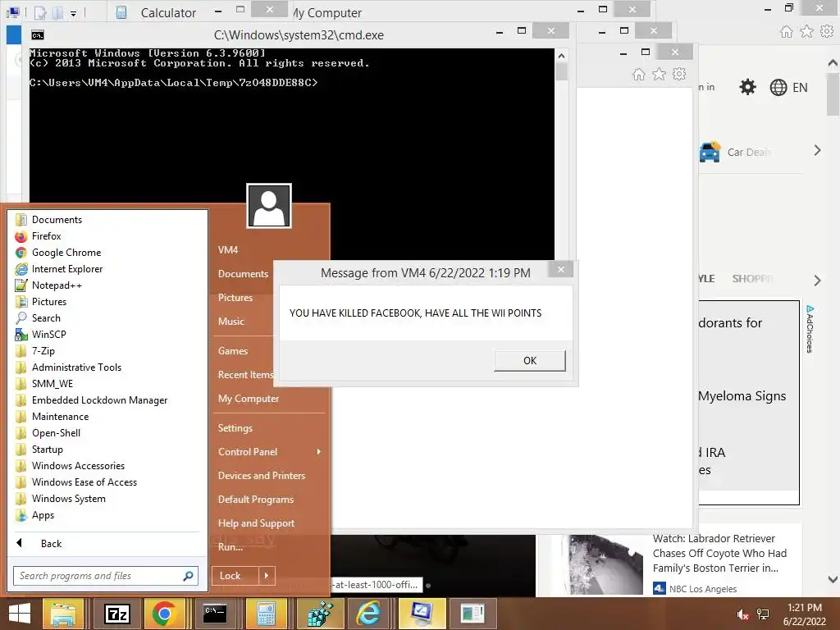840x630 pixels.
Task: Open Help and Support
Action: coord(256,523)
